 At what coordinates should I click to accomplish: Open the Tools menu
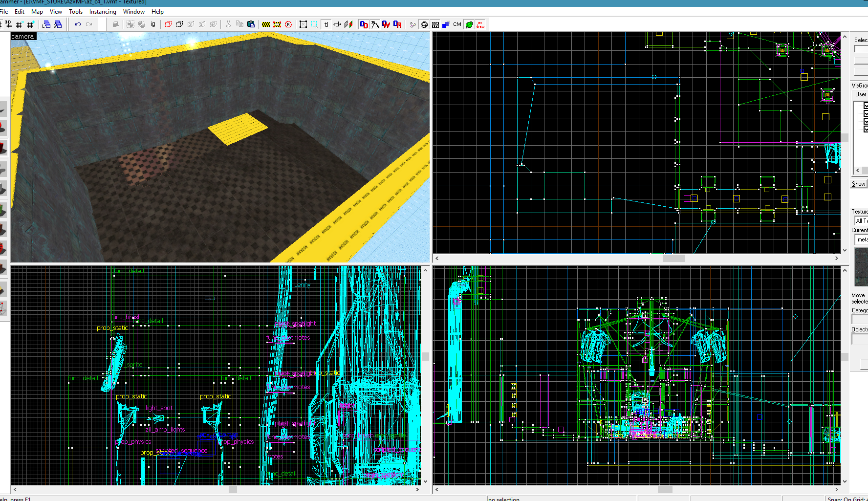pos(76,12)
